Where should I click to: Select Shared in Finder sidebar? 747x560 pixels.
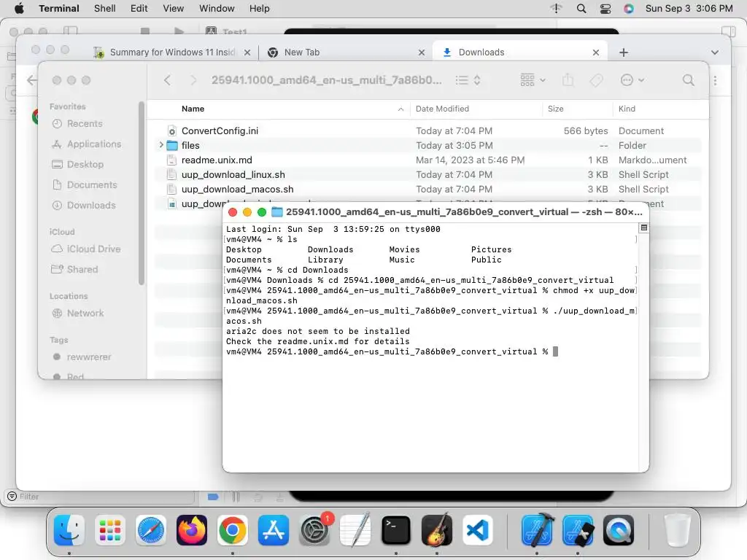point(82,270)
